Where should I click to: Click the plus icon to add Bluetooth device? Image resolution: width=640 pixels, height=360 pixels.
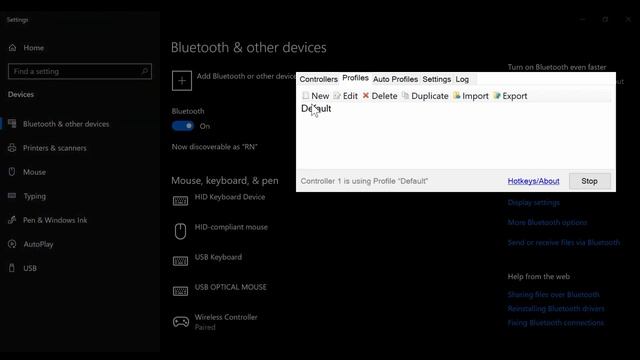tap(182, 80)
